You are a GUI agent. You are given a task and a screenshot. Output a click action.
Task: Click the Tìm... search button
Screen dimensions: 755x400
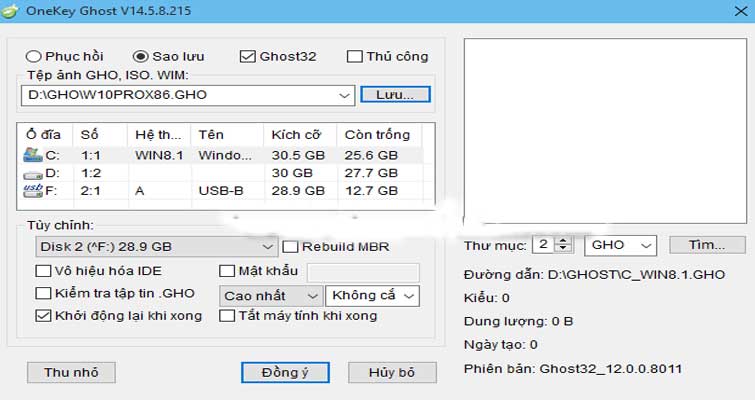point(707,245)
